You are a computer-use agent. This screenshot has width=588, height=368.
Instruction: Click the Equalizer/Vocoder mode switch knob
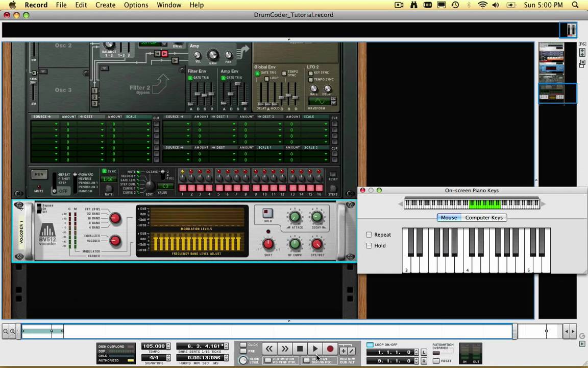click(x=115, y=240)
